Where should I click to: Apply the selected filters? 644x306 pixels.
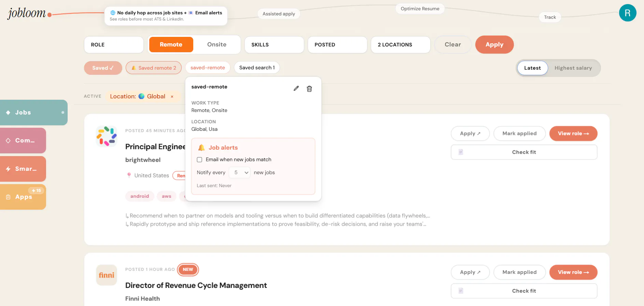(x=494, y=44)
